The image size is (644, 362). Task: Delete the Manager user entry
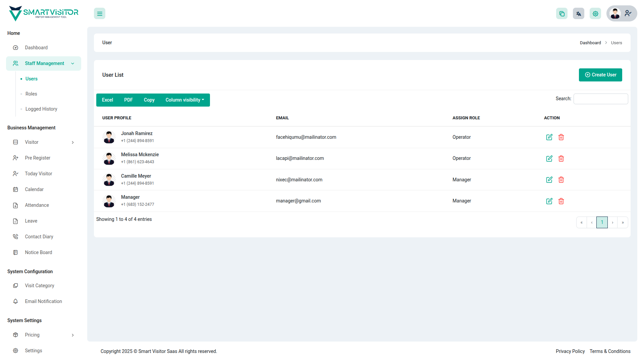click(561, 201)
